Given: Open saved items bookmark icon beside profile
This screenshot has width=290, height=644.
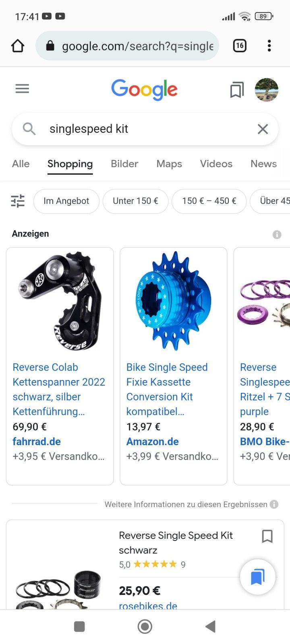Looking at the screenshot, I should tap(237, 90).
